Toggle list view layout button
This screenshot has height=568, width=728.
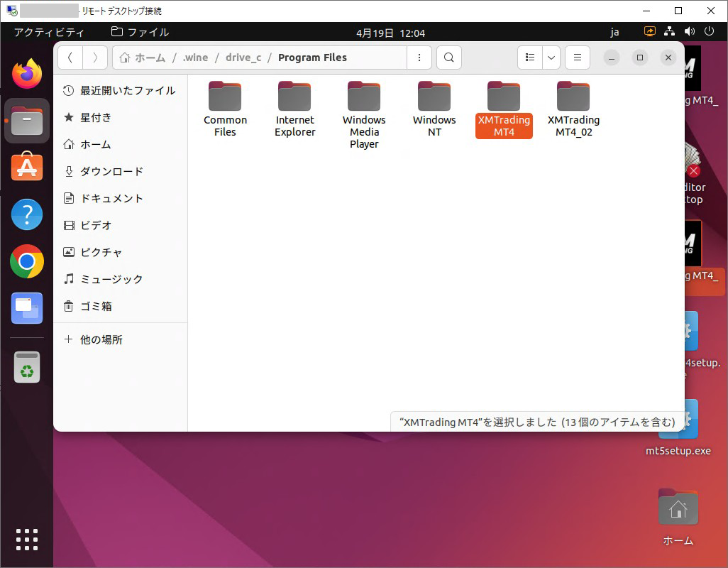point(529,58)
